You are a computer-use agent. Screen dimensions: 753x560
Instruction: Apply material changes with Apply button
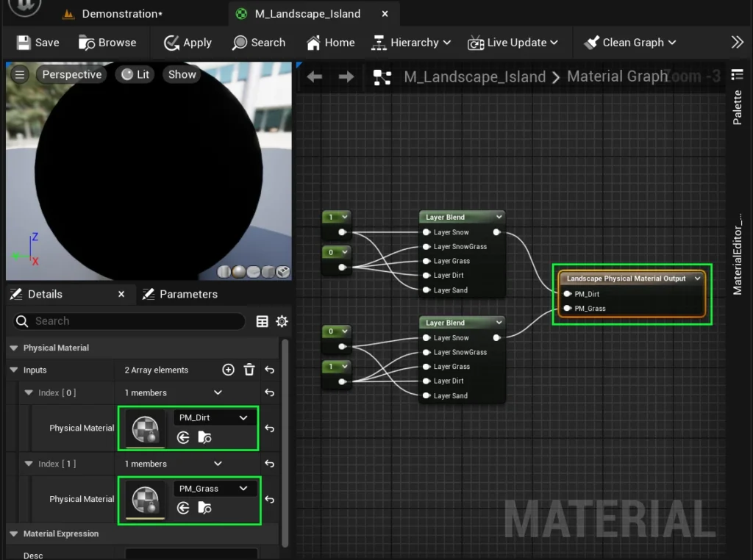point(188,43)
